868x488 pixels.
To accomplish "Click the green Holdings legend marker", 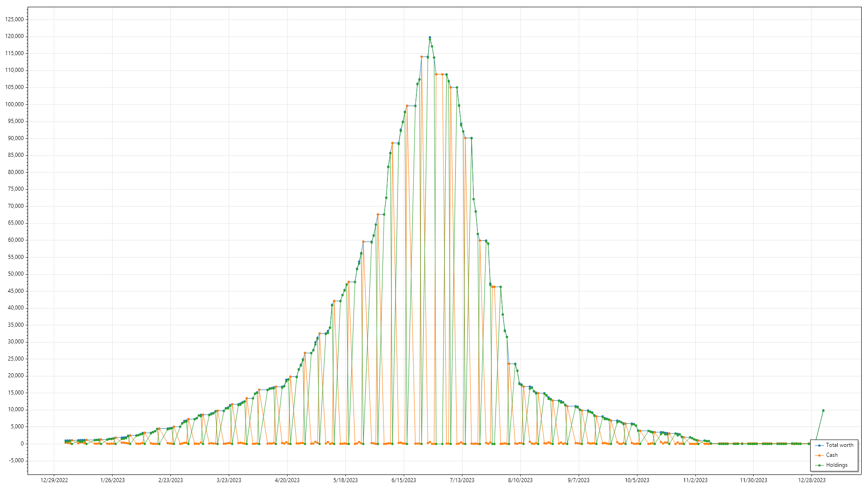I will click(x=819, y=465).
